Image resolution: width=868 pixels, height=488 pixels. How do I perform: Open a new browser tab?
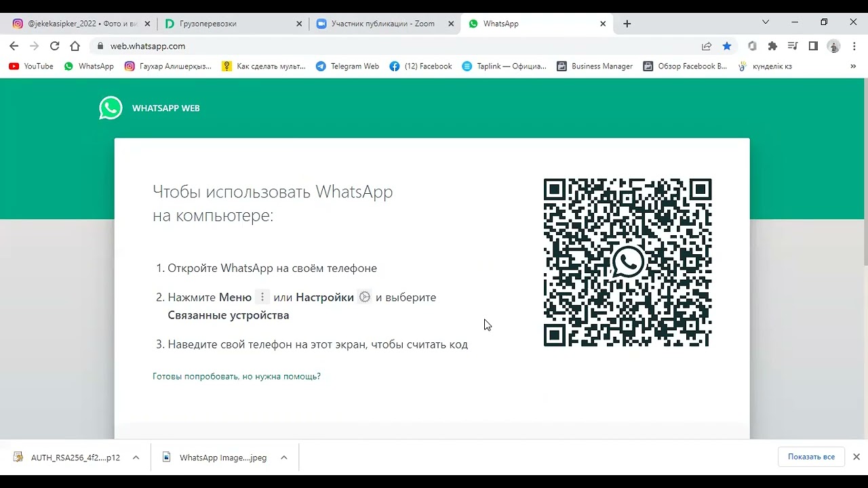(627, 24)
